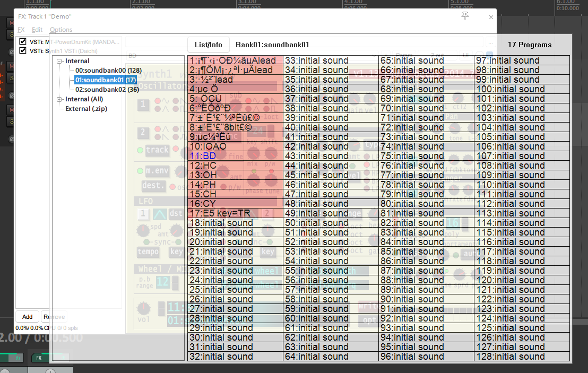
Task: Open track FX button in mixer
Action: pos(39,358)
